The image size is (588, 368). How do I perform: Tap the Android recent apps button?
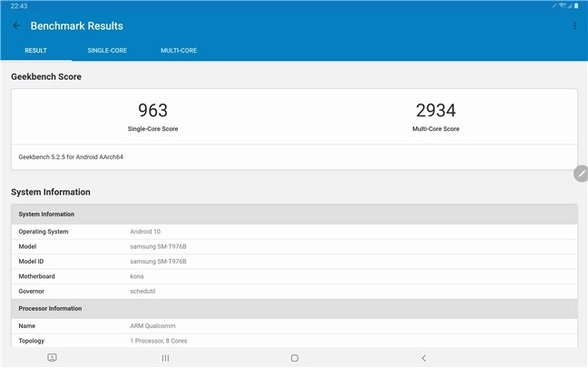(x=165, y=358)
